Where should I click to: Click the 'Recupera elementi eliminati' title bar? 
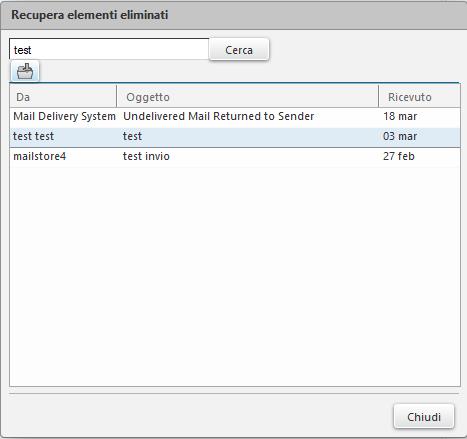(x=233, y=15)
